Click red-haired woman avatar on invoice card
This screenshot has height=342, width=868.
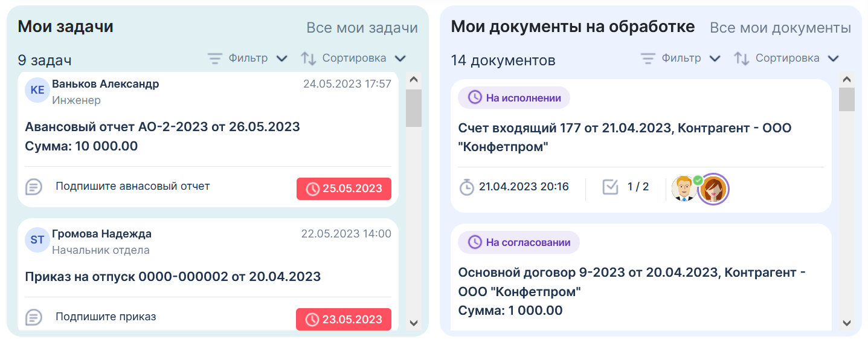click(x=713, y=189)
